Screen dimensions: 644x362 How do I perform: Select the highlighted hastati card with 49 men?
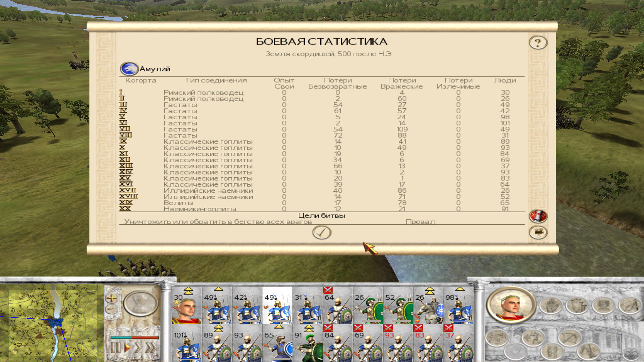pyautogui.click(x=277, y=305)
